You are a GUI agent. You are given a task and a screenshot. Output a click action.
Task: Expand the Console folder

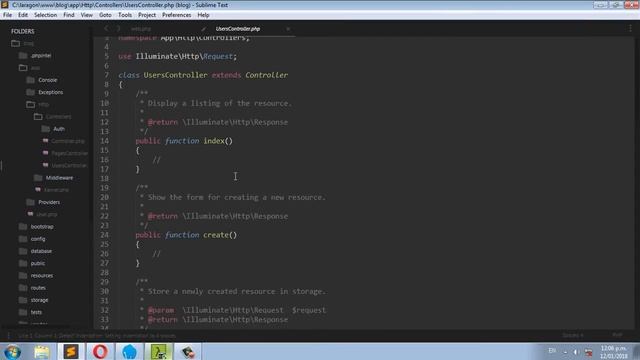(31, 80)
